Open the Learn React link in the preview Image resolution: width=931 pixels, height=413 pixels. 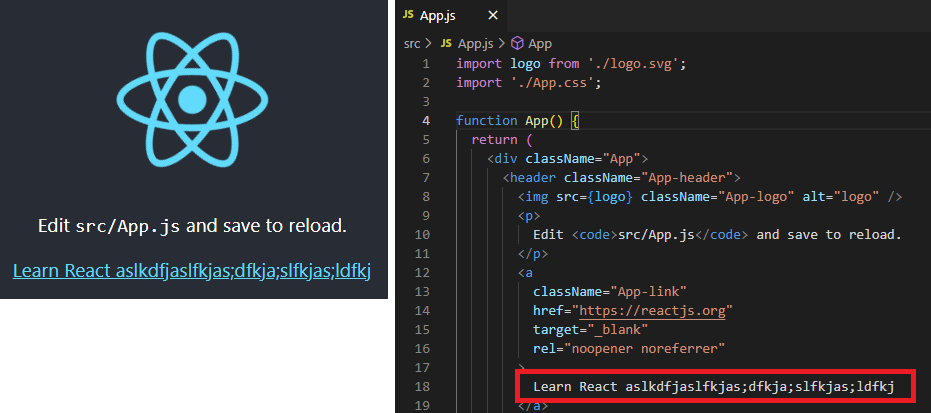click(192, 271)
